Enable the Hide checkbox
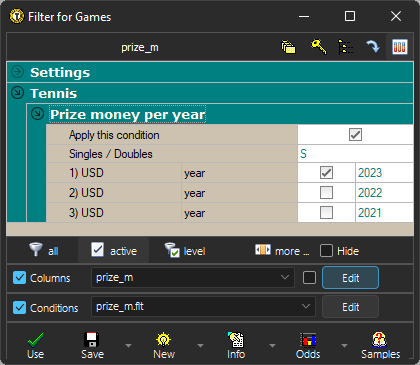The image size is (420, 365). (326, 251)
